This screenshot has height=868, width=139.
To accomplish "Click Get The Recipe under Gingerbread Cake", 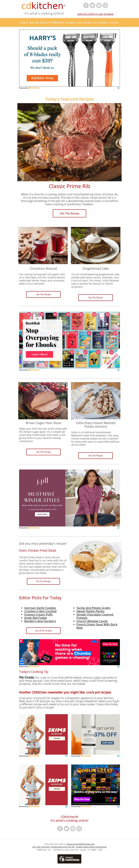I will (x=96, y=298).
